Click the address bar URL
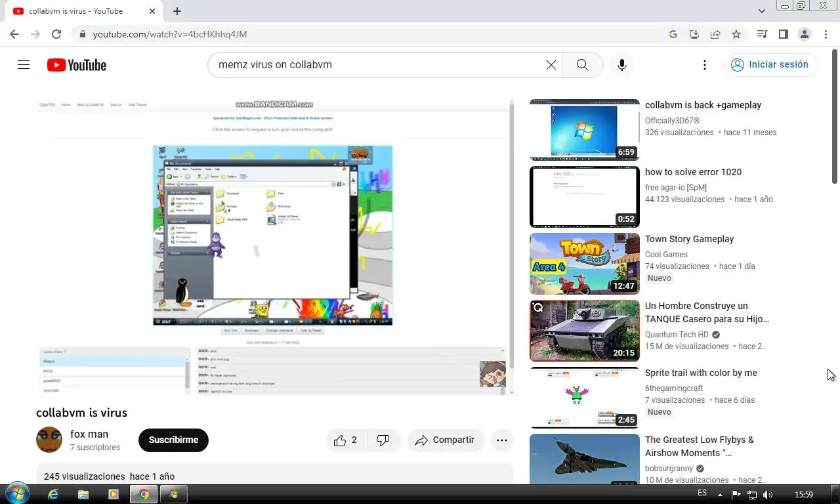The image size is (840, 504). tap(170, 34)
